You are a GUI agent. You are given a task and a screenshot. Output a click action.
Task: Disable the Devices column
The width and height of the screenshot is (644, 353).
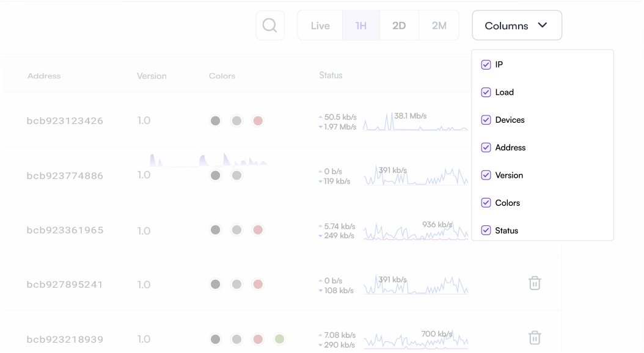pyautogui.click(x=486, y=120)
